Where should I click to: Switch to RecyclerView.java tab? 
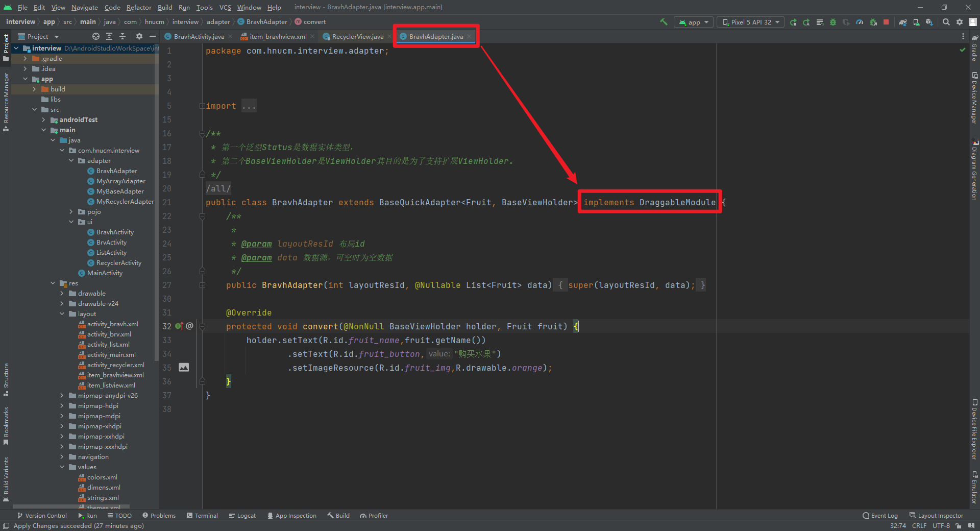(x=357, y=36)
